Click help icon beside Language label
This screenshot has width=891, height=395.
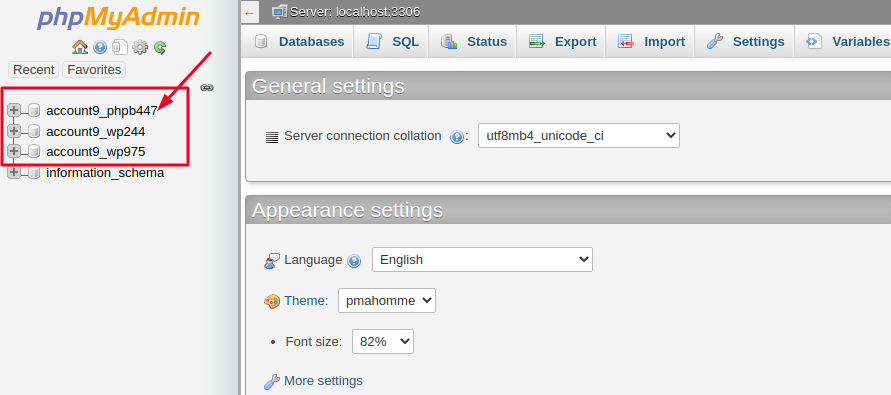(x=353, y=261)
